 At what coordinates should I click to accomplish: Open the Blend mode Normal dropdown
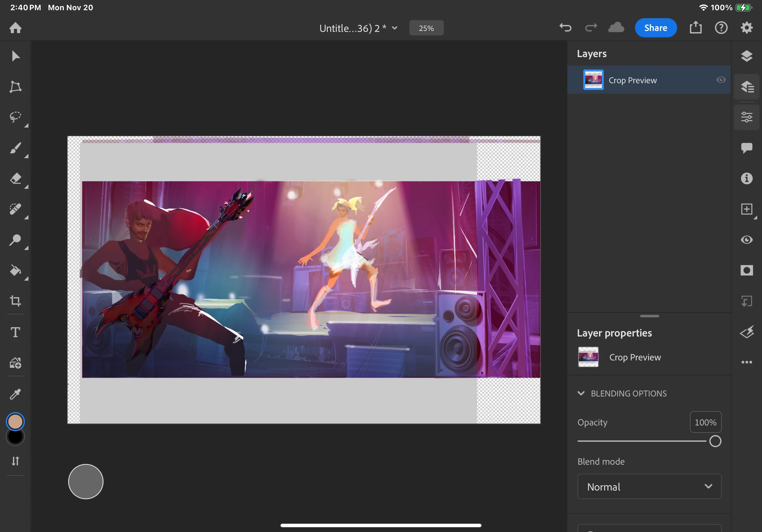(649, 487)
